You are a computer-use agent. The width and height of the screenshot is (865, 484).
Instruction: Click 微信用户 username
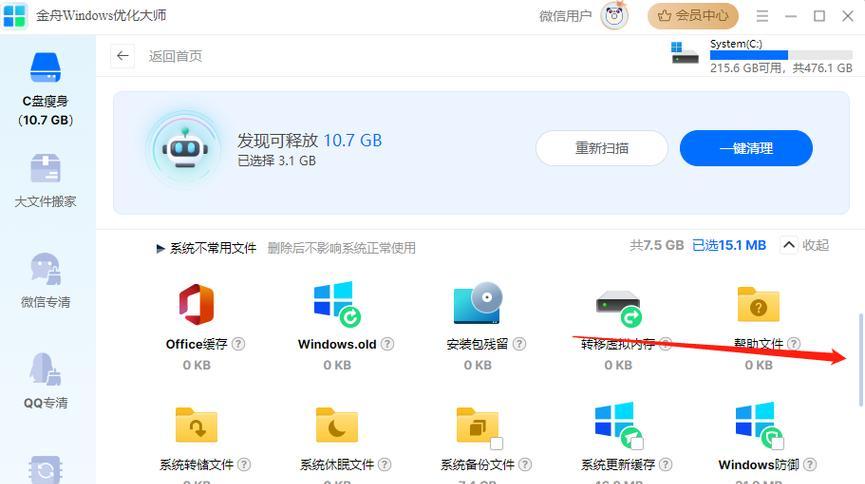[565, 16]
